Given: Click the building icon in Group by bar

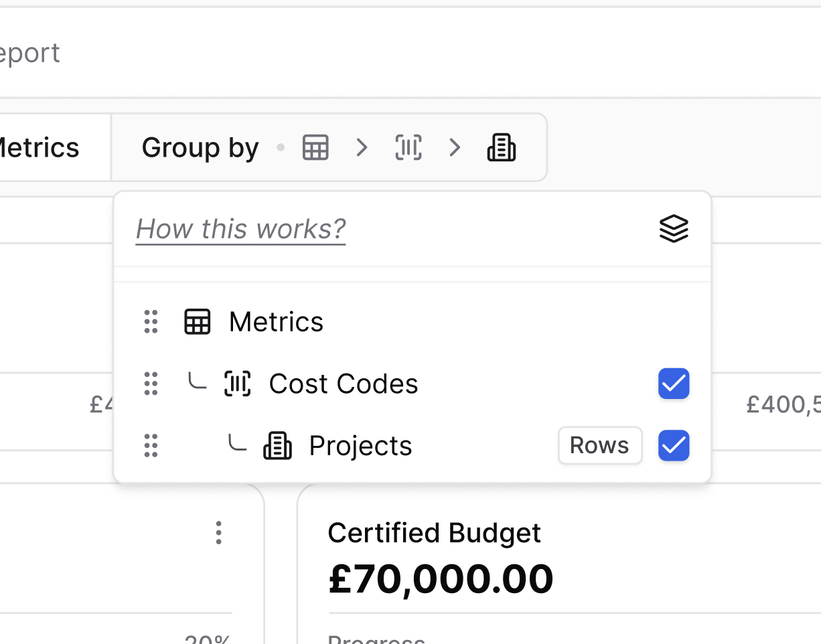Looking at the screenshot, I should 502,147.
